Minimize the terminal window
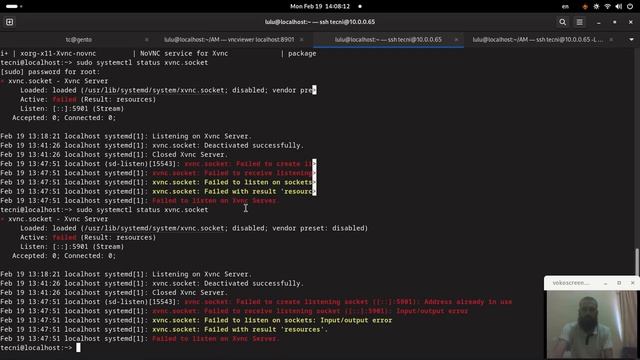The width and height of the screenshot is (640, 360). (598, 22)
